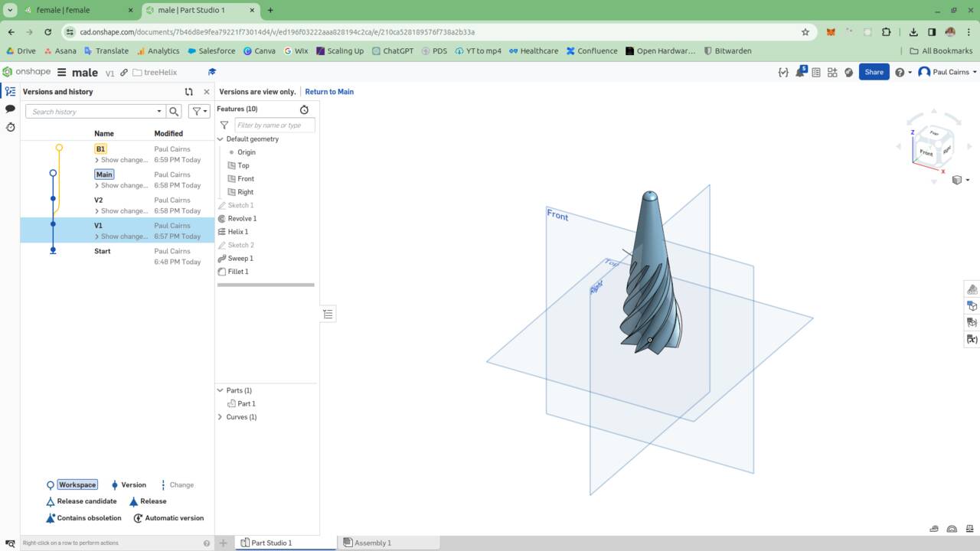Open the history filter dropdown
980x551 pixels.
click(199, 111)
